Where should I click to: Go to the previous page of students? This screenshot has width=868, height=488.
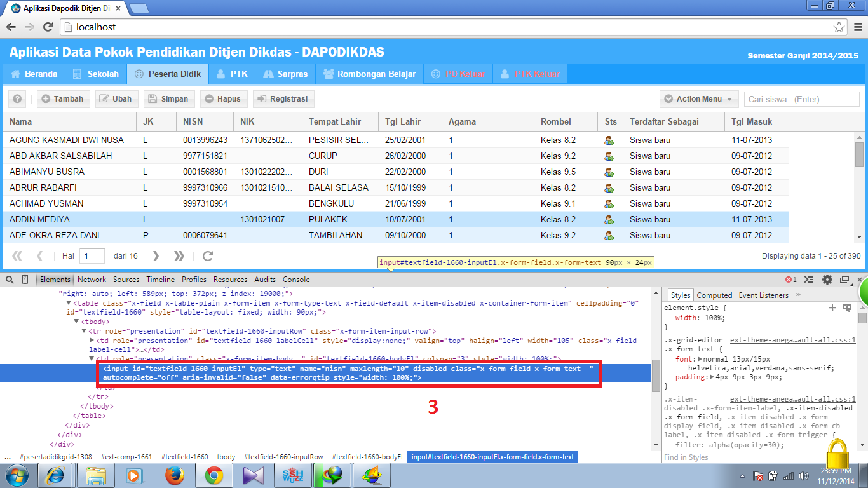(40, 256)
